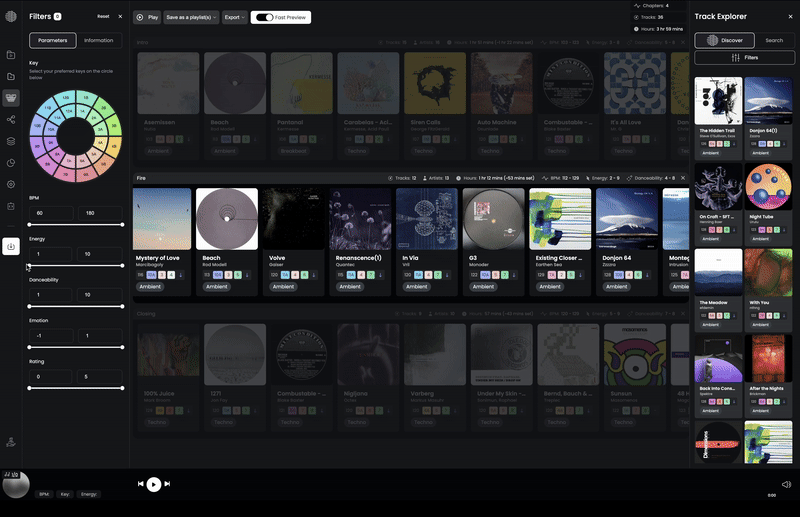Click the Rating range slider right handle
800x517 pixels.
[122, 388]
